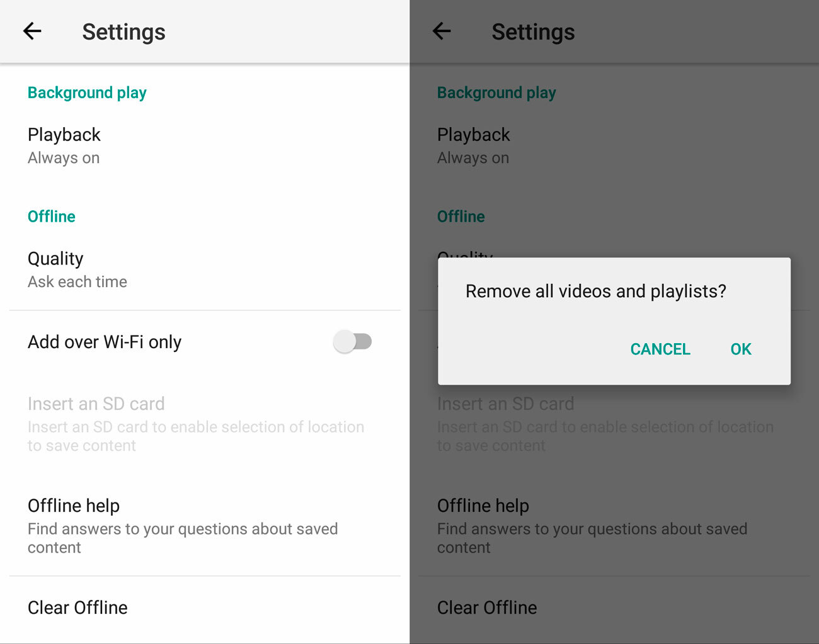Tap Add over Wi-Fi only label
Viewport: 819px width, 644px height.
click(105, 342)
